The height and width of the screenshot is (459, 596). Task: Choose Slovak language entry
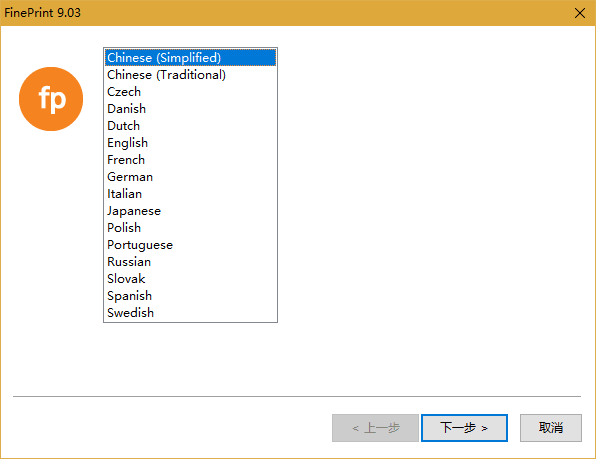point(190,279)
